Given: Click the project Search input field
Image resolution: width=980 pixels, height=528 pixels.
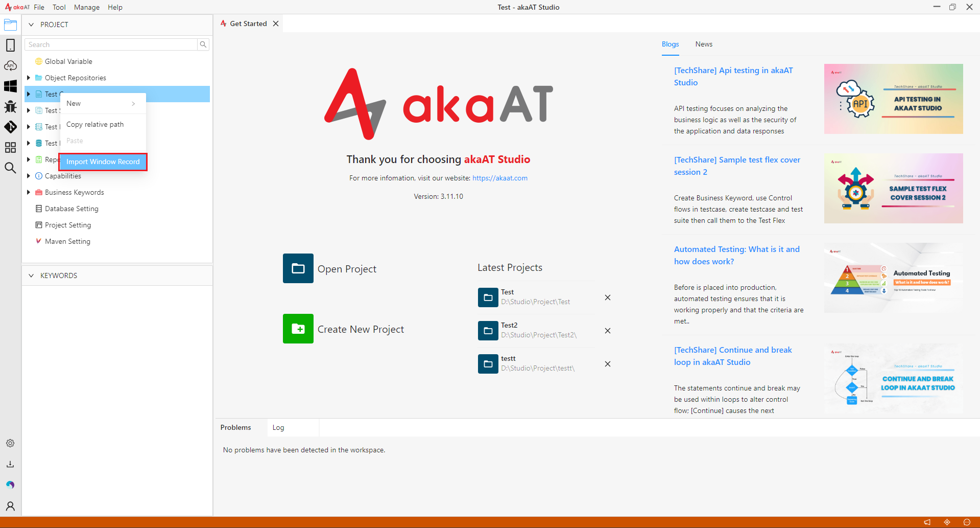Looking at the screenshot, I should 111,44.
